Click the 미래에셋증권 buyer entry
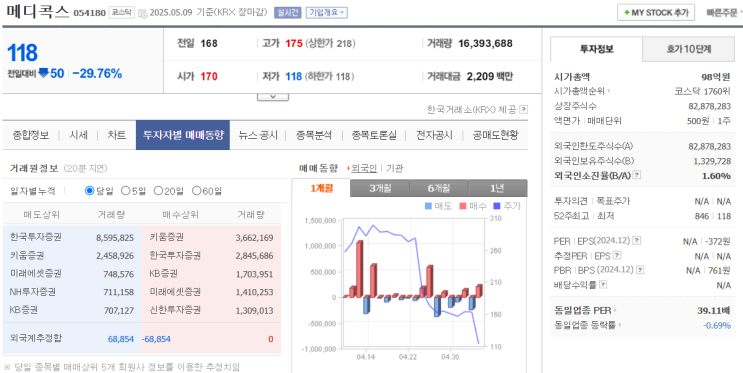Screen dimensions: 743x373 [x=175, y=291]
